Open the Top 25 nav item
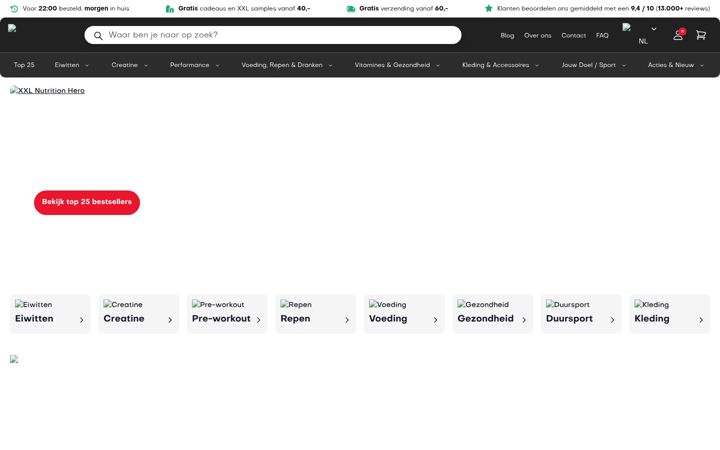 pos(24,65)
